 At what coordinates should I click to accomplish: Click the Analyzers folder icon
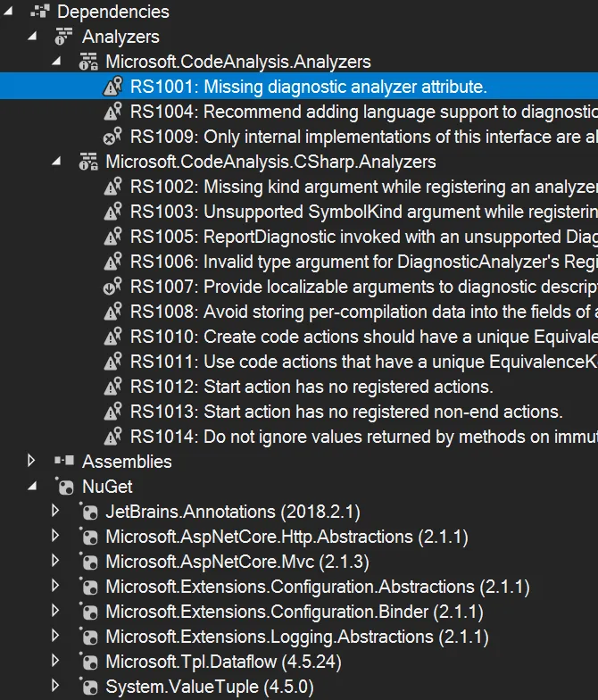(62, 37)
